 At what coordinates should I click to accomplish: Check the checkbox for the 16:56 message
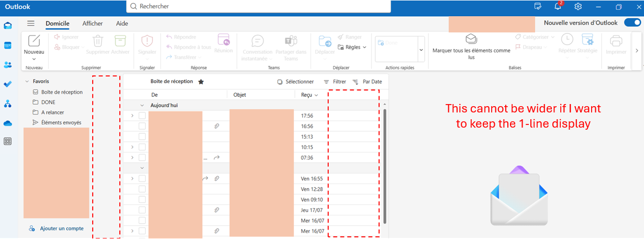[142, 126]
